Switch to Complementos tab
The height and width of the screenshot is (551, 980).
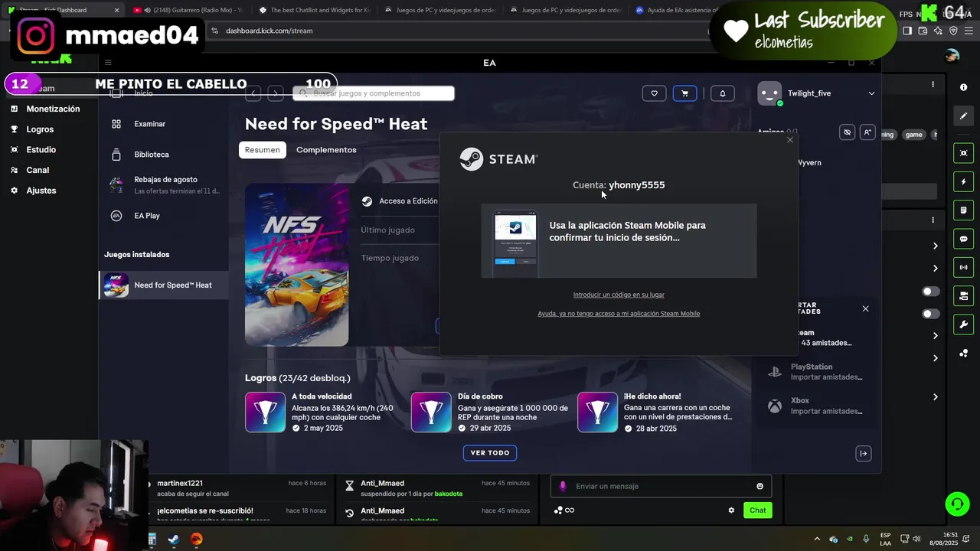point(326,150)
